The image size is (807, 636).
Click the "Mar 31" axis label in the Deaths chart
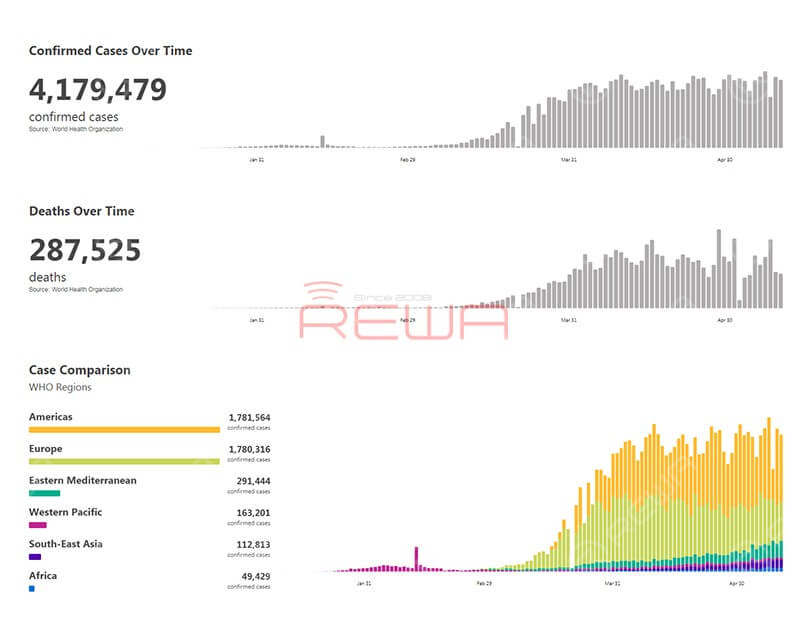[569, 321]
